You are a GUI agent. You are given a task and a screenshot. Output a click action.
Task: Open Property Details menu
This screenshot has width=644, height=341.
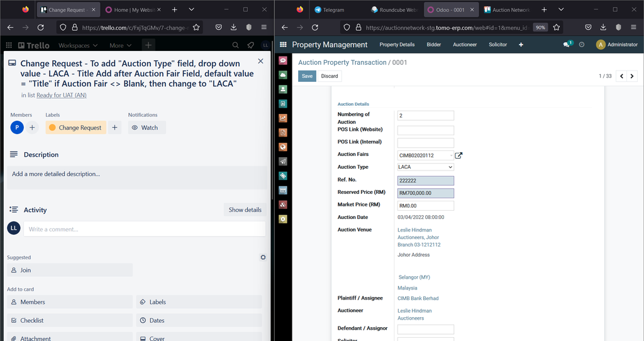point(397,45)
